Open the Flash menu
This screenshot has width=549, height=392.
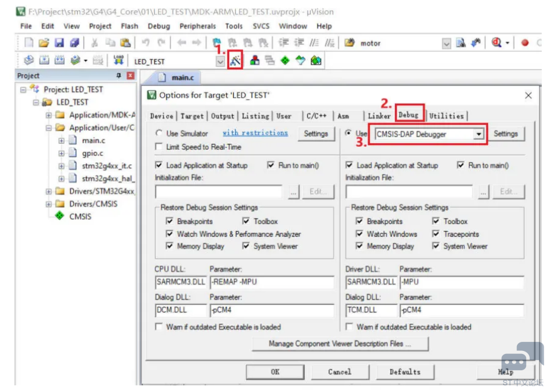click(129, 26)
